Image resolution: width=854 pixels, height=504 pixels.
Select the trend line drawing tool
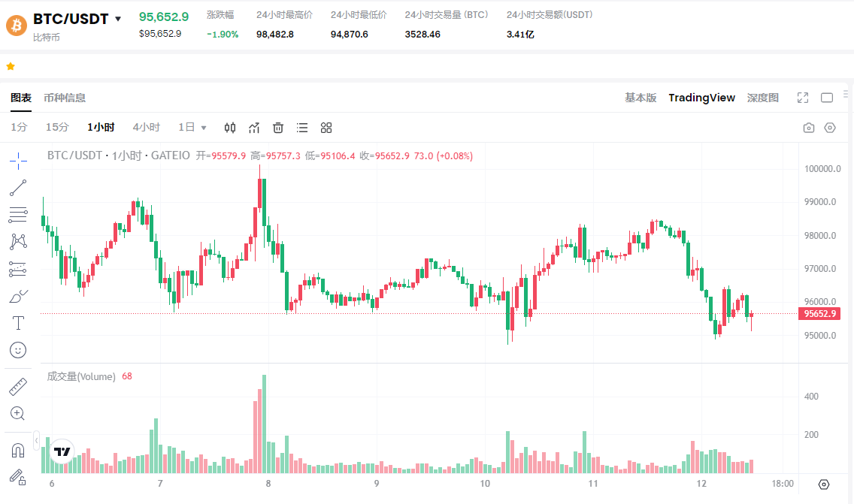[18, 187]
